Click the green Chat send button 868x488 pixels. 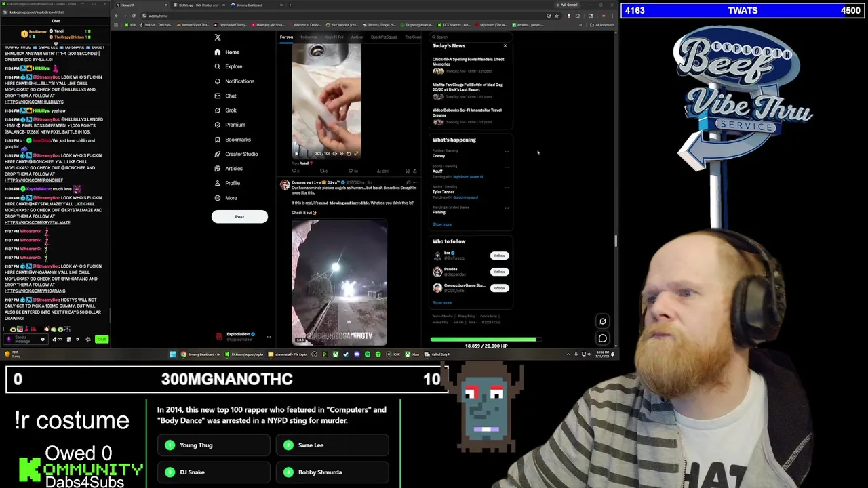[x=101, y=340]
